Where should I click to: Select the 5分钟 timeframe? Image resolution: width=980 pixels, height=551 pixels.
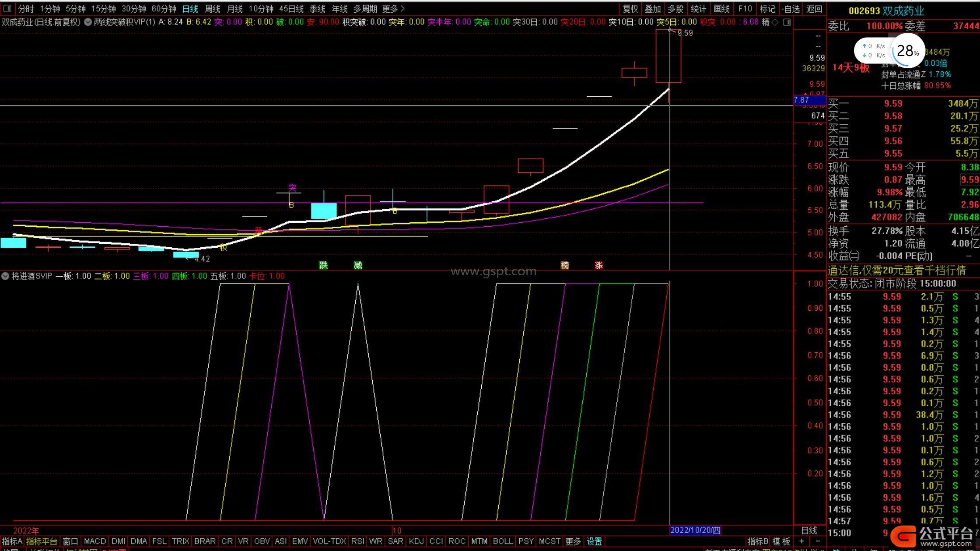(x=75, y=9)
